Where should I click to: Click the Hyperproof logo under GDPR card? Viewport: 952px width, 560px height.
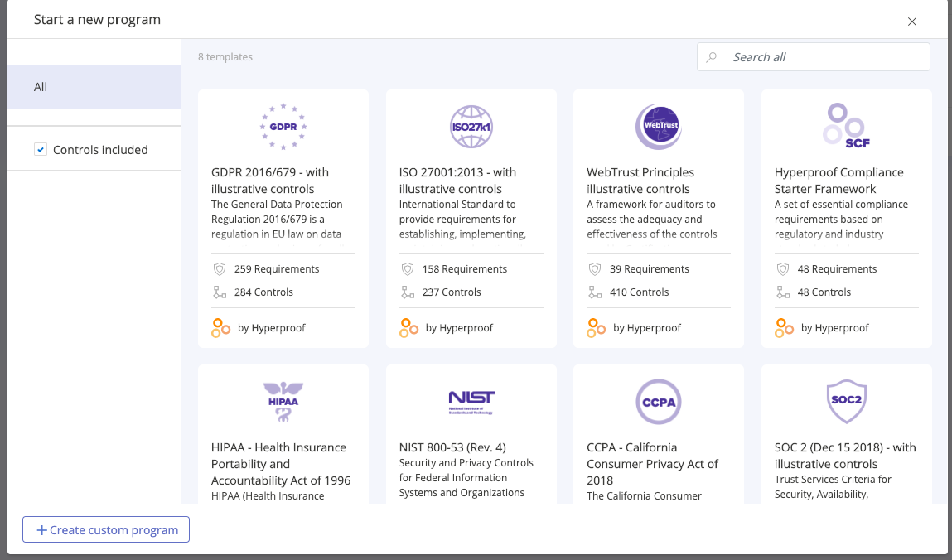[x=220, y=328]
